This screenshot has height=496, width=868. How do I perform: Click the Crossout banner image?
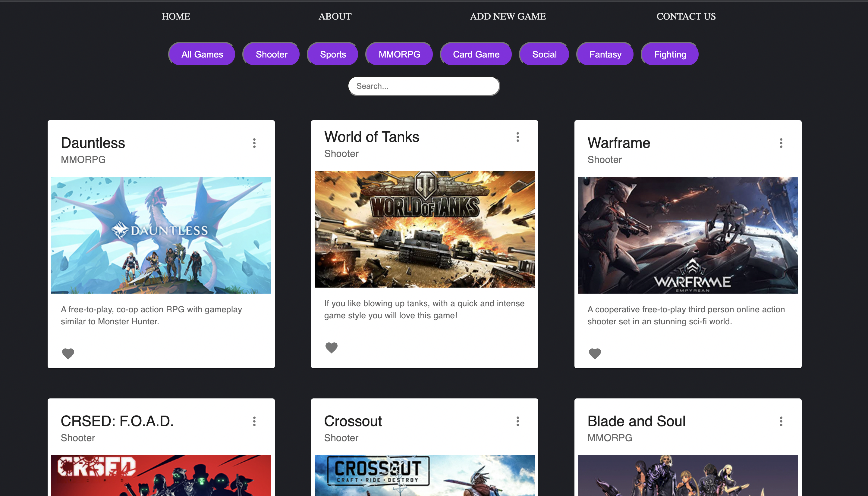pyautogui.click(x=424, y=475)
